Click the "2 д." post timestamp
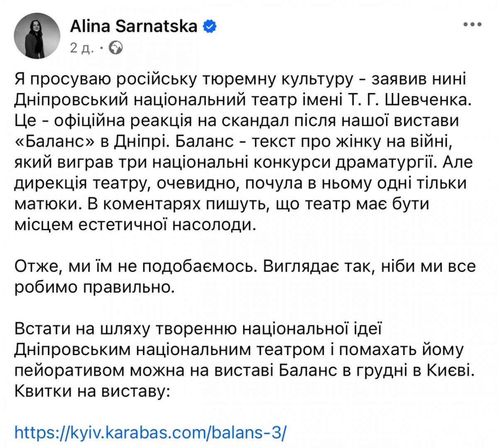The height and width of the screenshot is (448, 498). [x=81, y=49]
